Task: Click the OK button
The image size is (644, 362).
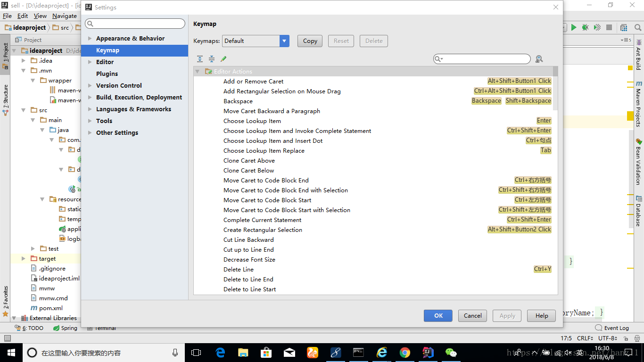Action: click(x=438, y=316)
